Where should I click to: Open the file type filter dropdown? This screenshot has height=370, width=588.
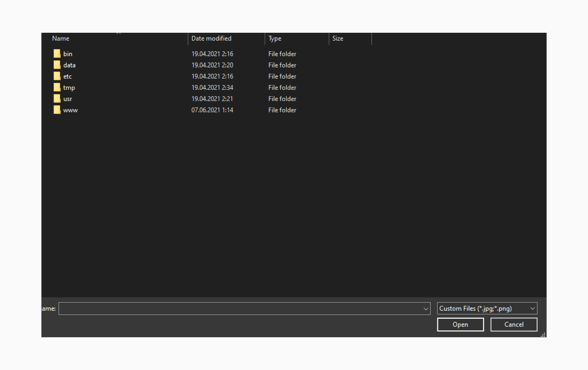tap(532, 308)
